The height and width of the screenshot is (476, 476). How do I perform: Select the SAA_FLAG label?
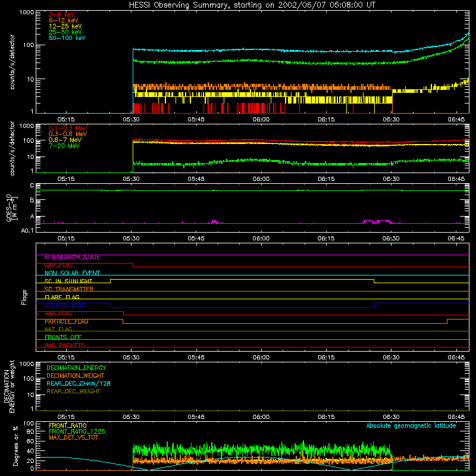pyautogui.click(x=58, y=314)
